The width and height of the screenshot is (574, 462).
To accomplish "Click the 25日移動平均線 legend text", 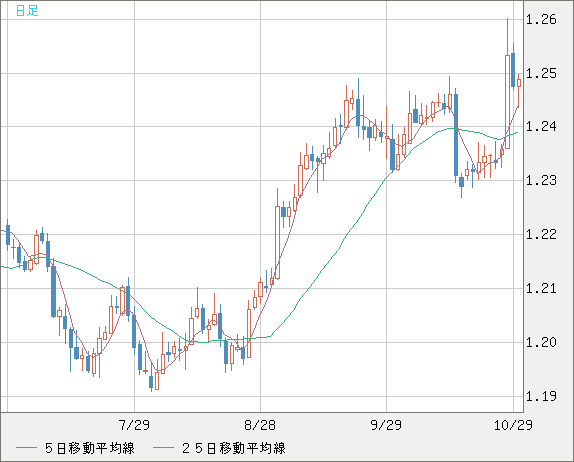I will [234, 448].
